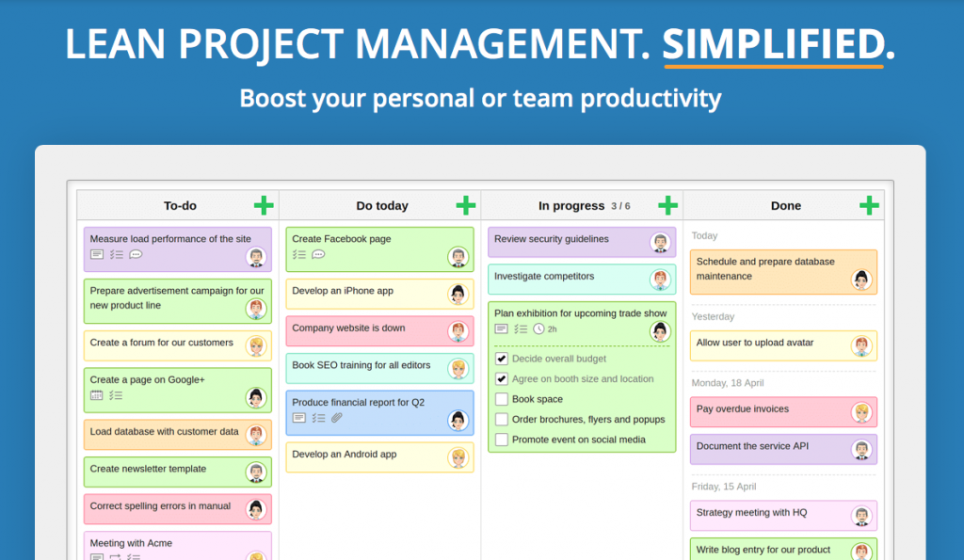964x560 pixels.
Task: Click the avatar on "Document the service API"
Action: 862,447
